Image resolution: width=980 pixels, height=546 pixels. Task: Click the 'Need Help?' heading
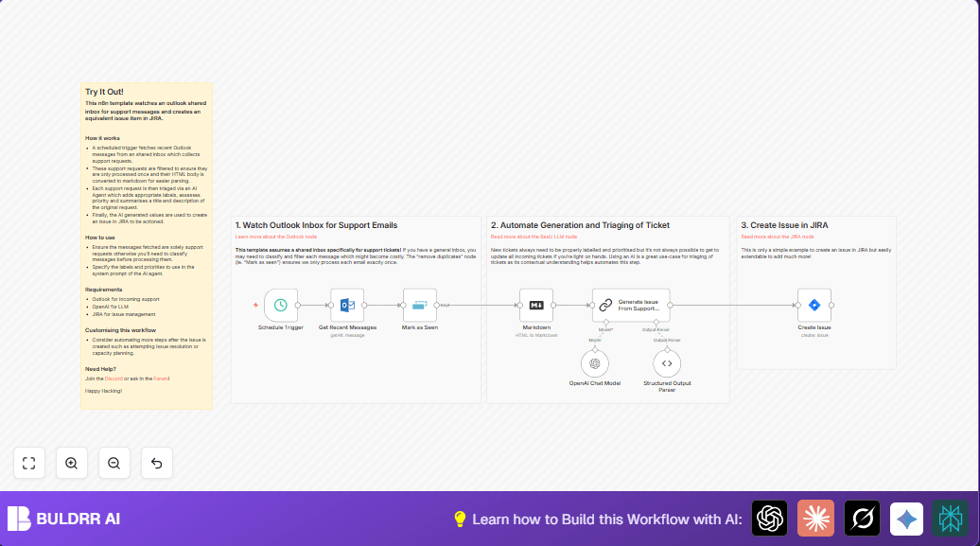(100, 369)
